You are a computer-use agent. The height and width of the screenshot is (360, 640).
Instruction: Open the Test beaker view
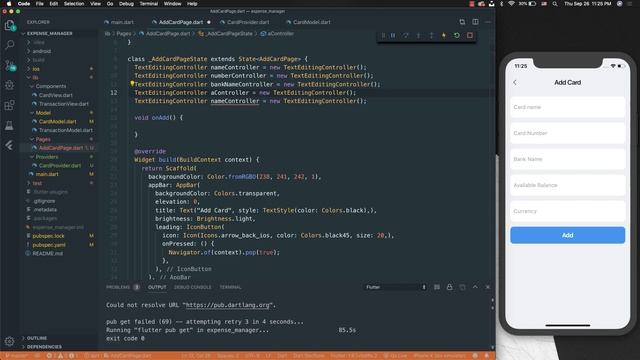click(x=9, y=125)
